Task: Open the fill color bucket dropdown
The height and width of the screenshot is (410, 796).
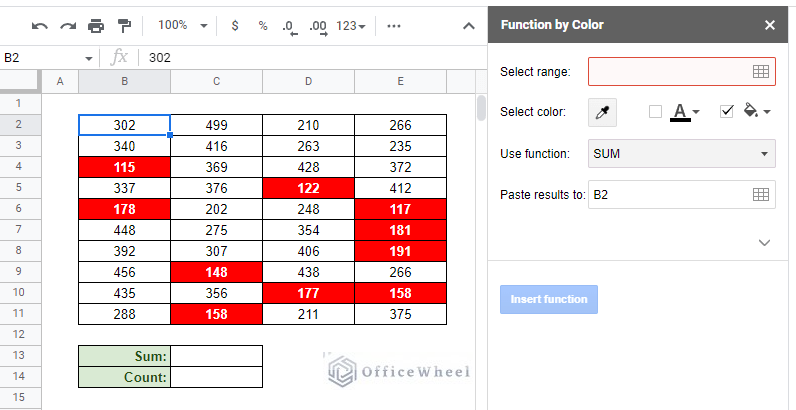Action: coord(757,111)
